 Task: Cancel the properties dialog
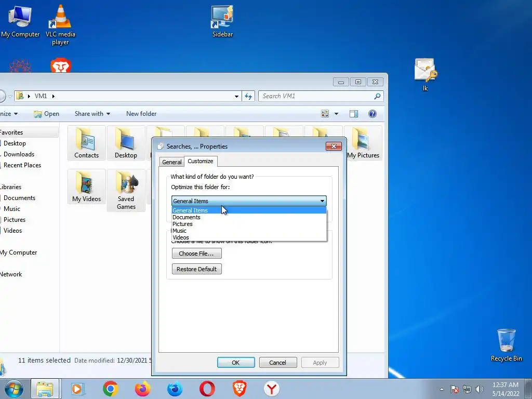point(278,362)
